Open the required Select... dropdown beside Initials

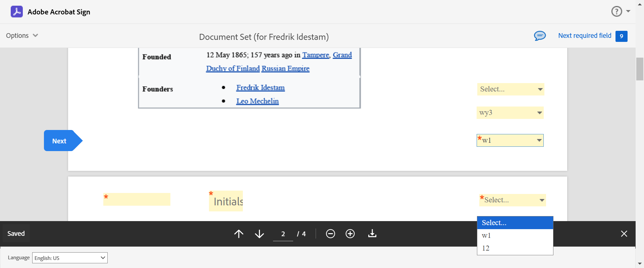(x=513, y=200)
